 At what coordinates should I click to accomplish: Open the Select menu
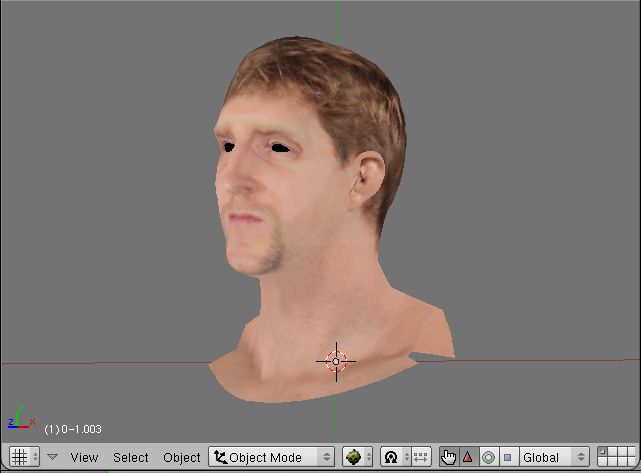130,457
